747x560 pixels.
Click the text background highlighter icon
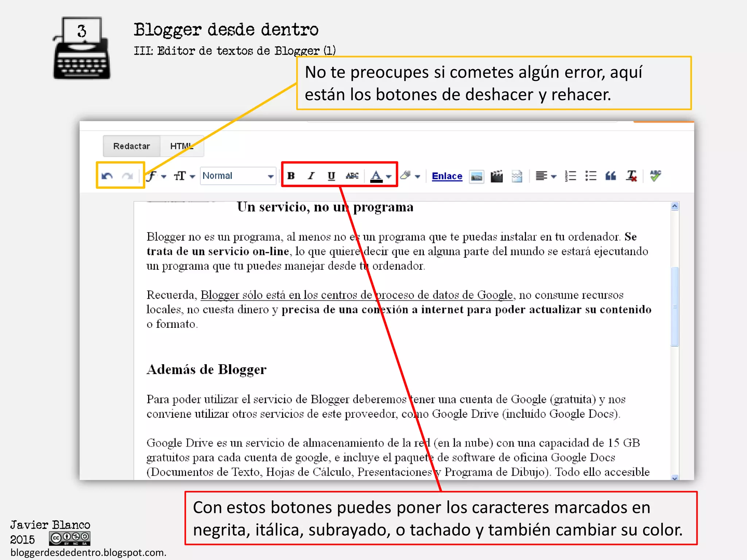pos(406,175)
